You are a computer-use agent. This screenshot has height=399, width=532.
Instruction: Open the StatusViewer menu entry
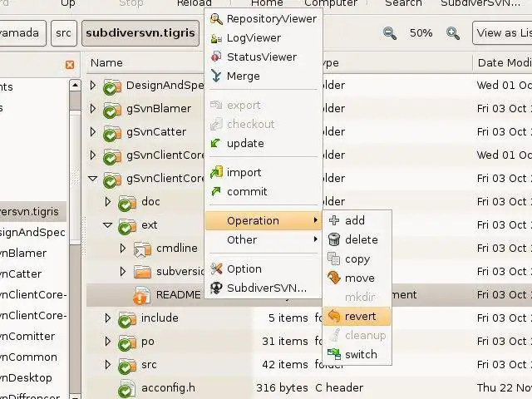coord(264,57)
